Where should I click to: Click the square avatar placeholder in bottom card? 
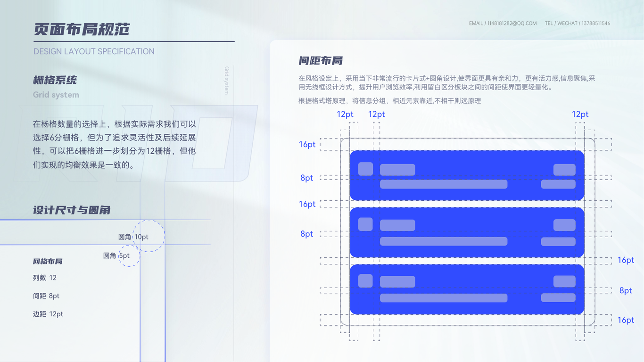[x=365, y=280]
